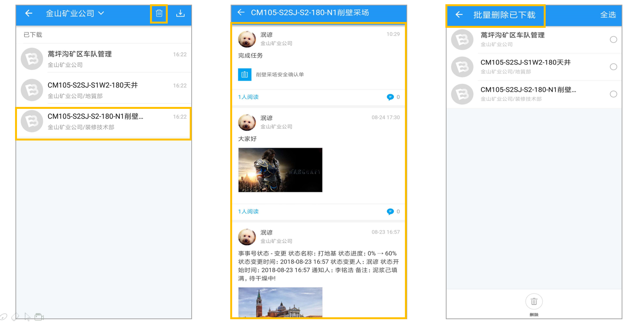The image size is (644, 325).
Task: View the church photo thumbnail in last post
Action: tap(280, 302)
